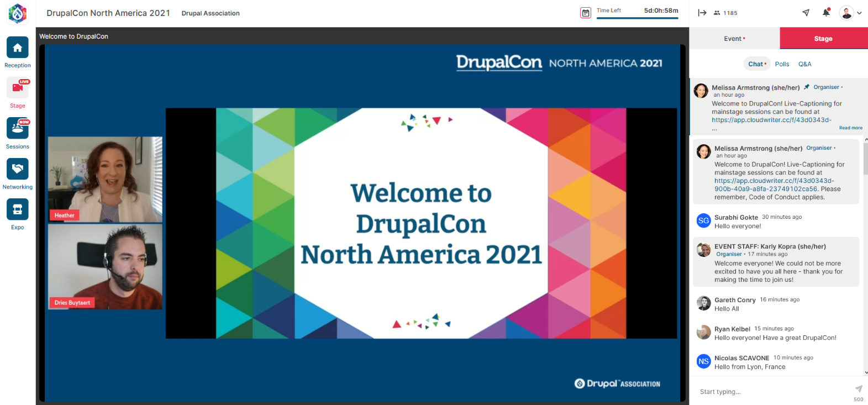Select the Polls sub-tab
The width and height of the screenshot is (868, 405).
click(x=782, y=64)
